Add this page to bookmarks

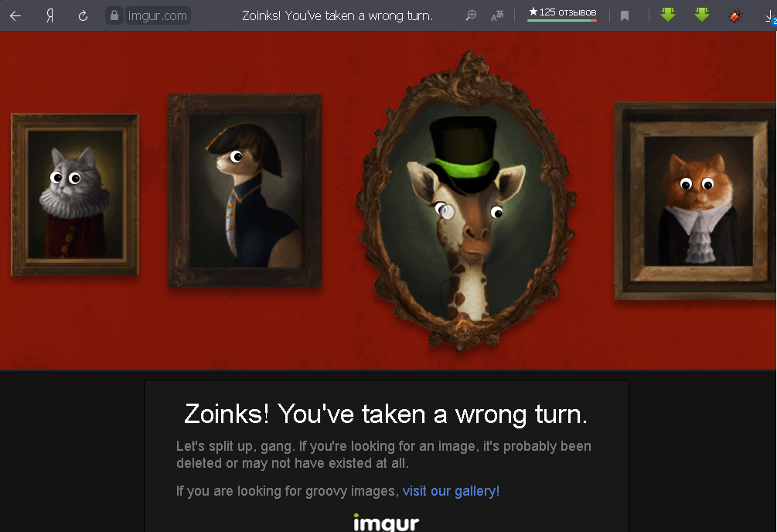[x=625, y=16]
